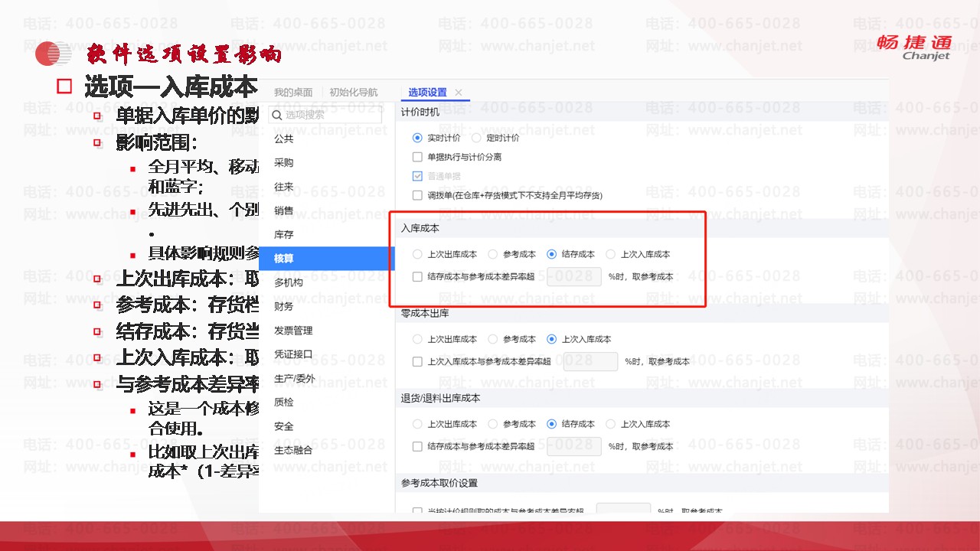This screenshot has width=980, height=551.
Task: Switch to the 我的桌面 tab
Action: click(293, 93)
